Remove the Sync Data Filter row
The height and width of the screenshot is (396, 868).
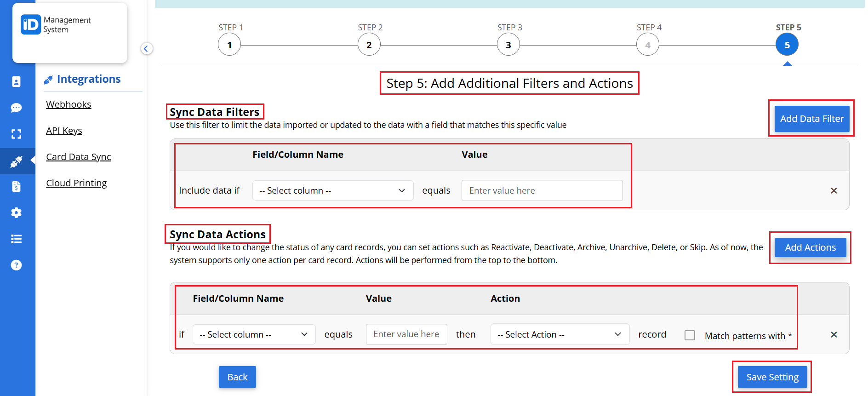point(834,190)
